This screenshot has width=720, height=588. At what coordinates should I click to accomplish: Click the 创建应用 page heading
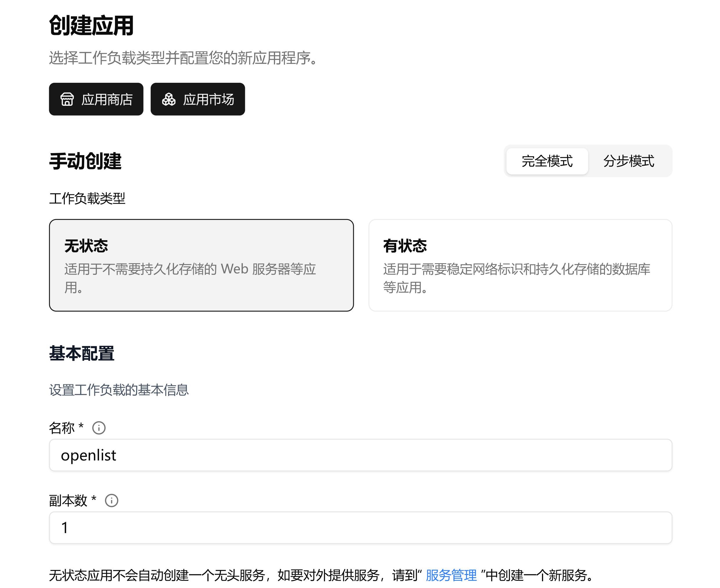click(91, 25)
